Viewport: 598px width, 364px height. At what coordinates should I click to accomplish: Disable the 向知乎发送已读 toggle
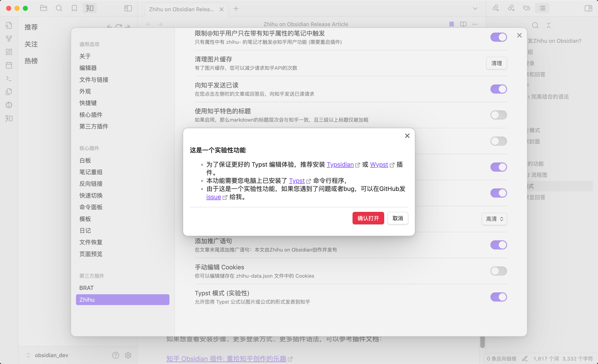point(499,89)
